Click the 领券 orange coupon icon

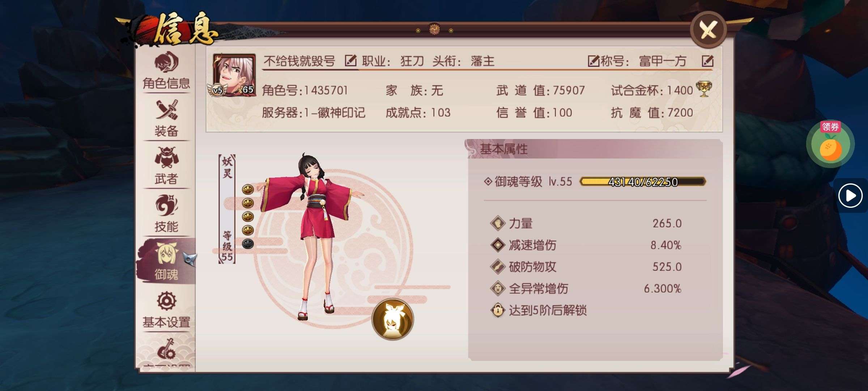(x=830, y=144)
